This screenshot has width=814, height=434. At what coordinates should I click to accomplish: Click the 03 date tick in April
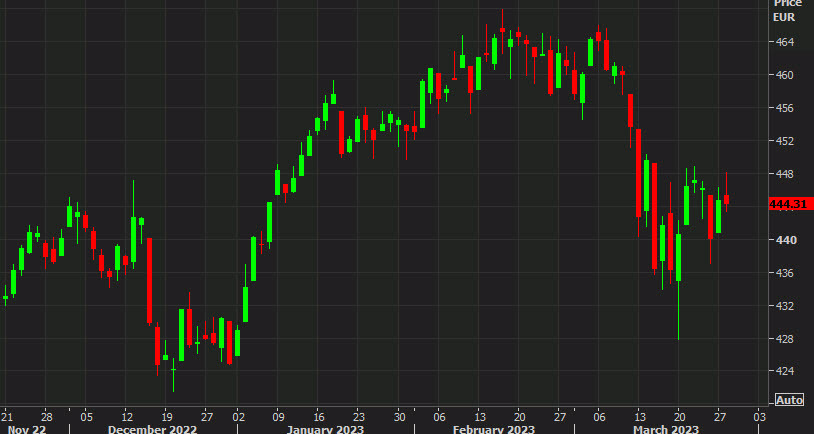pos(759,417)
